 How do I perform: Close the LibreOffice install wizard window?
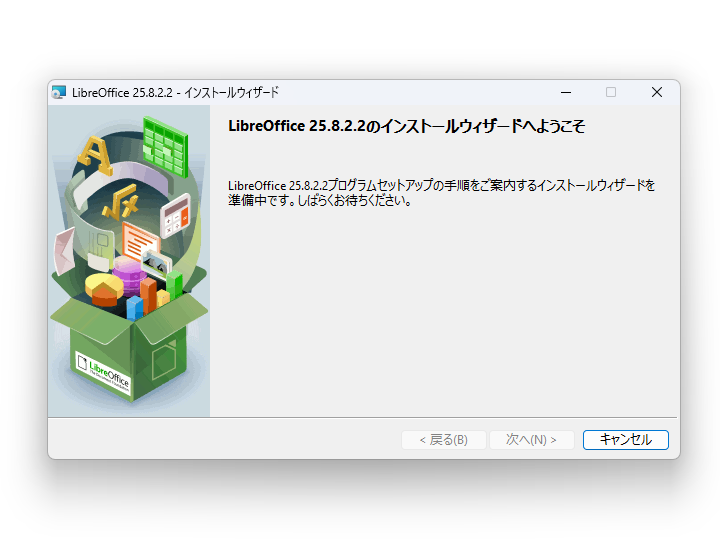tap(657, 92)
